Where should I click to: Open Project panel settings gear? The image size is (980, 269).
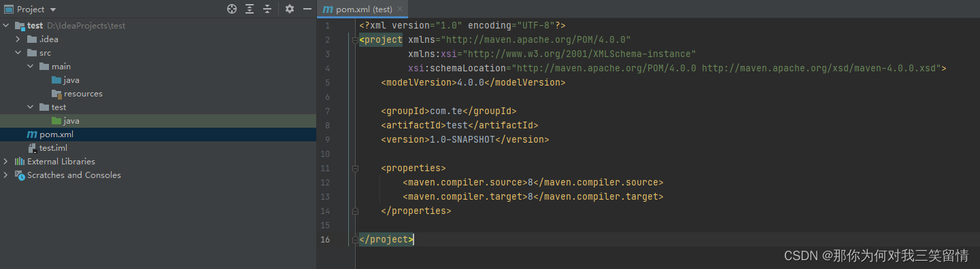[x=290, y=9]
